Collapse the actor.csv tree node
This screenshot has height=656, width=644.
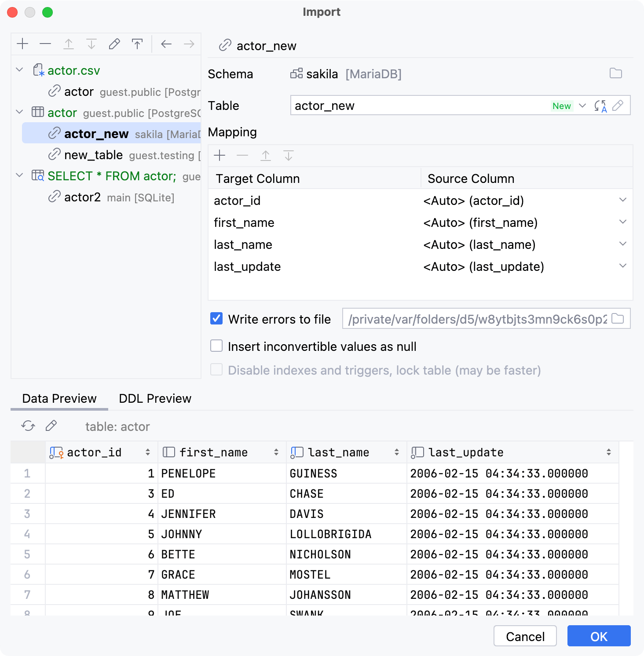(19, 70)
